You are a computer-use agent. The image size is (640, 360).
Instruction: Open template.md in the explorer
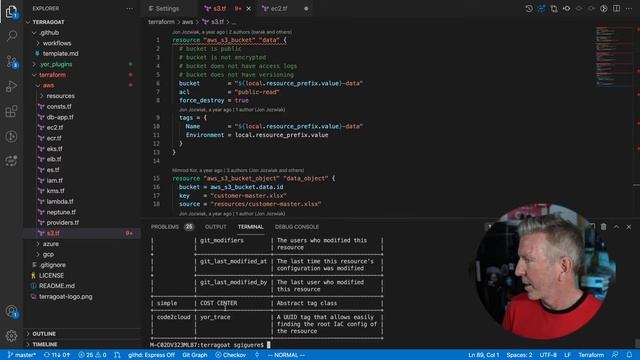[x=82, y=54]
